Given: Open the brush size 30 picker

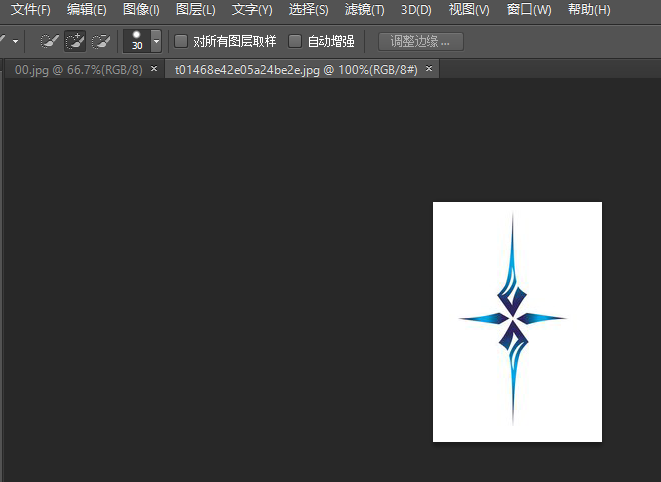Looking at the screenshot, I should click(137, 41).
